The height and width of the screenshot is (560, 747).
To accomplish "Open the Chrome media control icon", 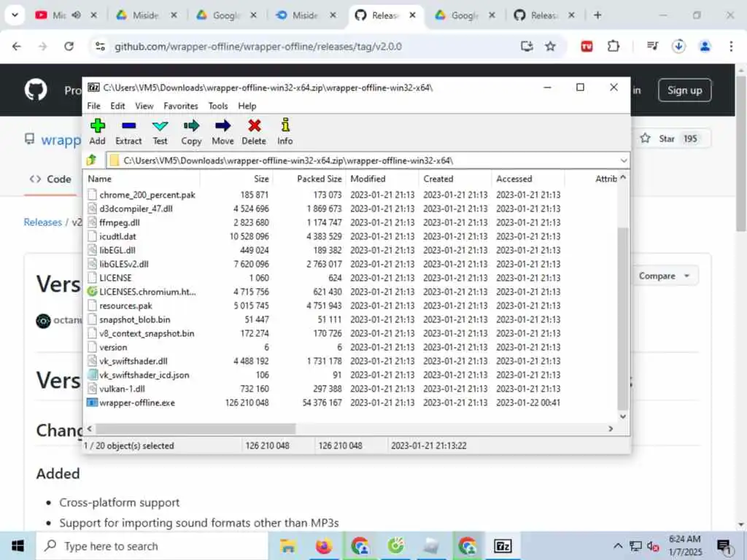I will pyautogui.click(x=652, y=46).
